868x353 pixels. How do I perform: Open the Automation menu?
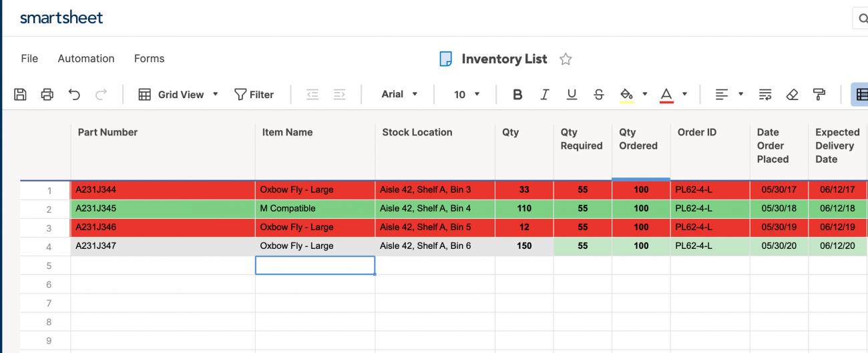(x=86, y=59)
